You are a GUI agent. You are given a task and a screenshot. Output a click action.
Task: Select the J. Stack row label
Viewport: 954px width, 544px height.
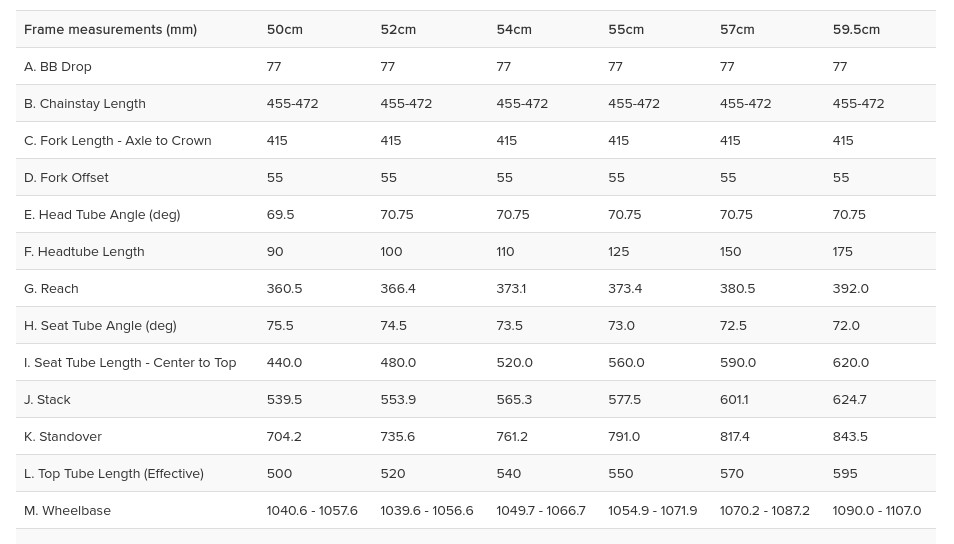point(47,399)
